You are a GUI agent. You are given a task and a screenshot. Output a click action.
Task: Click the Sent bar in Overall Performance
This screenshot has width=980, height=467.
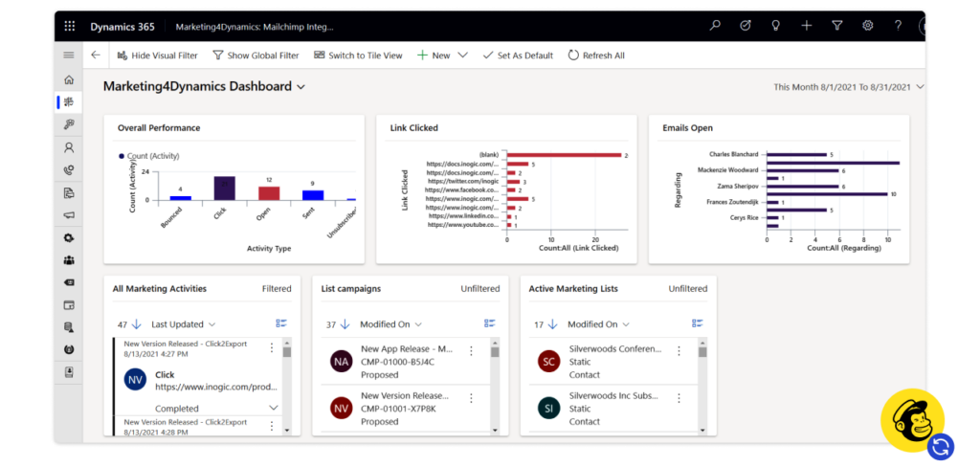coord(313,195)
